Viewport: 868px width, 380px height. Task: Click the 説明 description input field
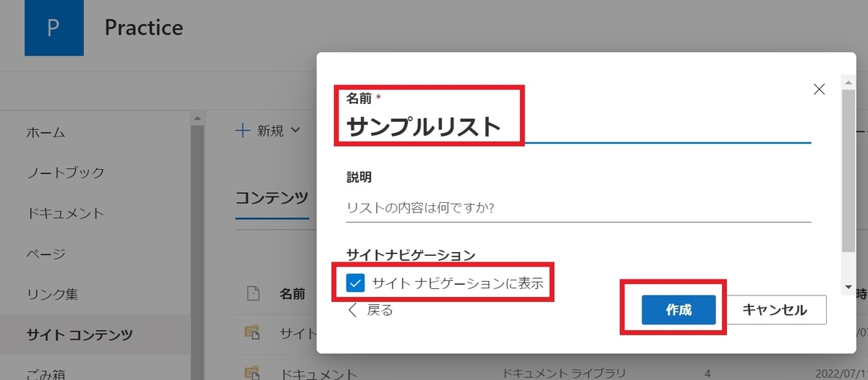tap(579, 208)
